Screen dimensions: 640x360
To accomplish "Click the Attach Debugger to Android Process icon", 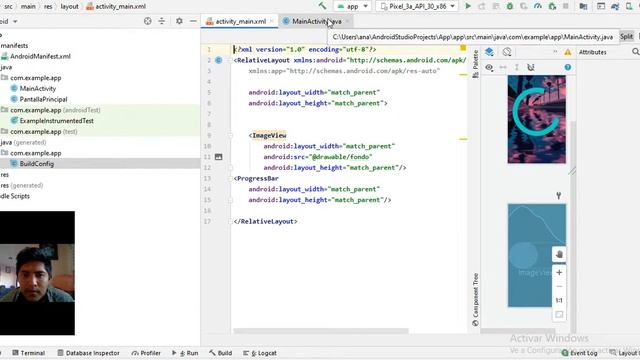I will (x=552, y=6).
